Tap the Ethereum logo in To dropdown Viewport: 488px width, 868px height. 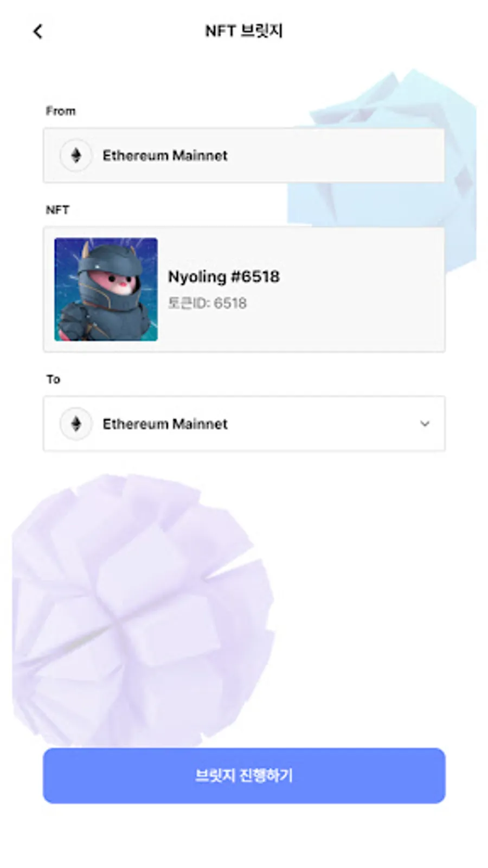(76, 424)
